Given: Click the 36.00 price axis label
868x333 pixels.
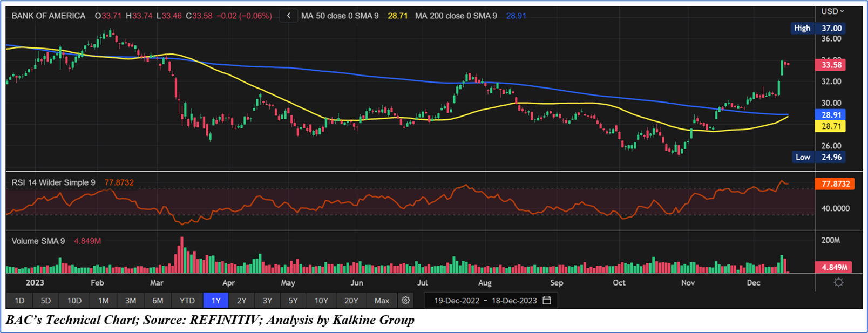Looking at the screenshot, I should (x=831, y=39).
